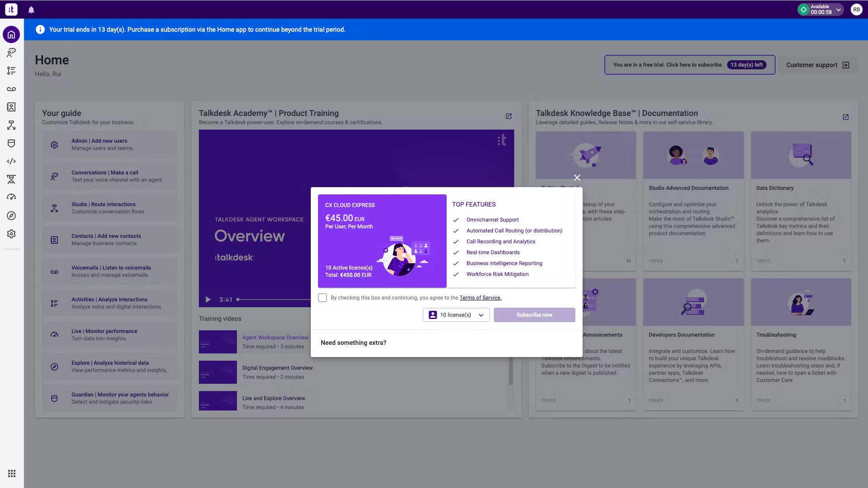Open Studio icon in left sidebar
Image resolution: width=868 pixels, height=488 pixels.
11,125
